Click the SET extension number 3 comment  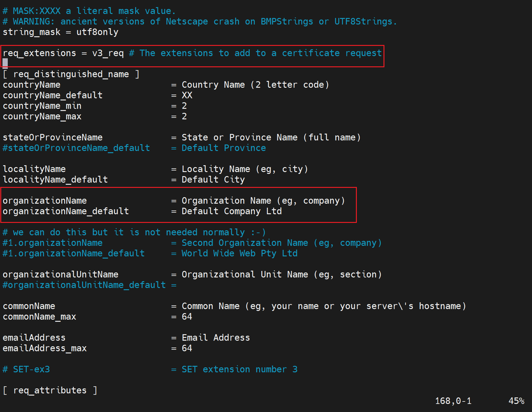[239, 370]
